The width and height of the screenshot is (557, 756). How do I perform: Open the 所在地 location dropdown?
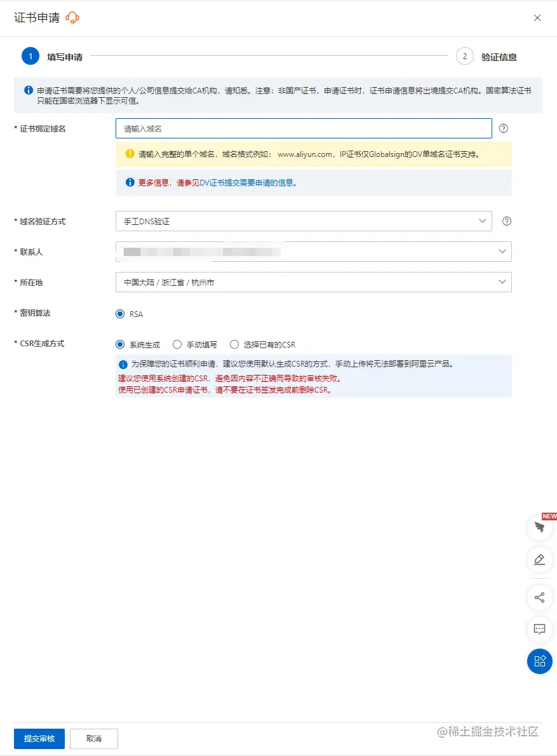[313, 281]
